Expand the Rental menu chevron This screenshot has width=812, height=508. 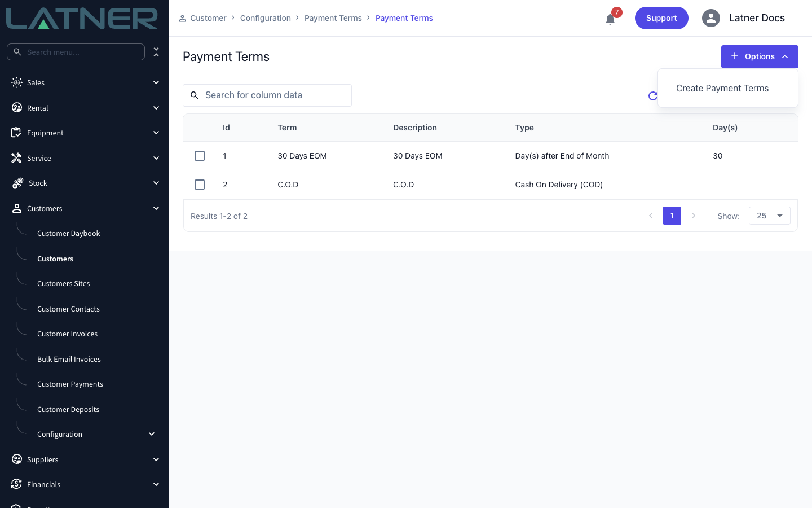pyautogui.click(x=156, y=108)
